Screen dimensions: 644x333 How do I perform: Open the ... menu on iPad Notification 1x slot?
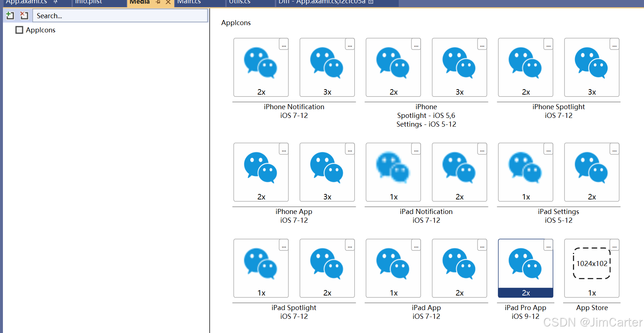click(x=416, y=149)
